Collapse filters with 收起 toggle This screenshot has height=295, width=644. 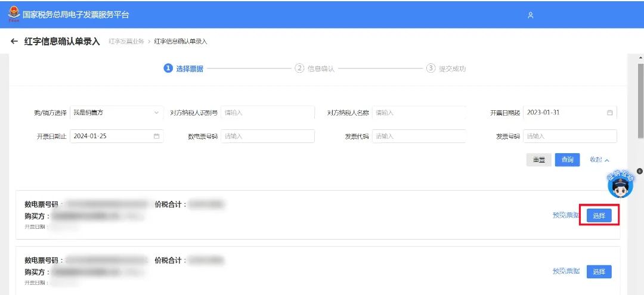click(x=599, y=160)
